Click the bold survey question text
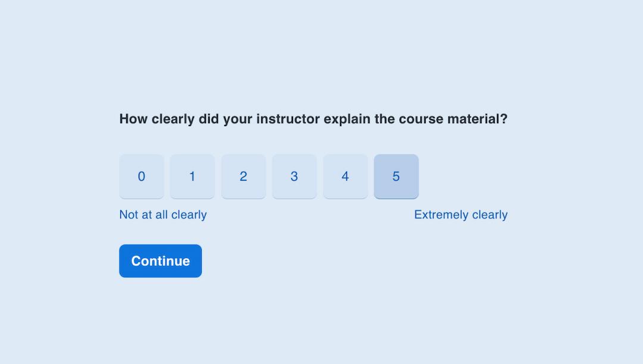 (313, 119)
